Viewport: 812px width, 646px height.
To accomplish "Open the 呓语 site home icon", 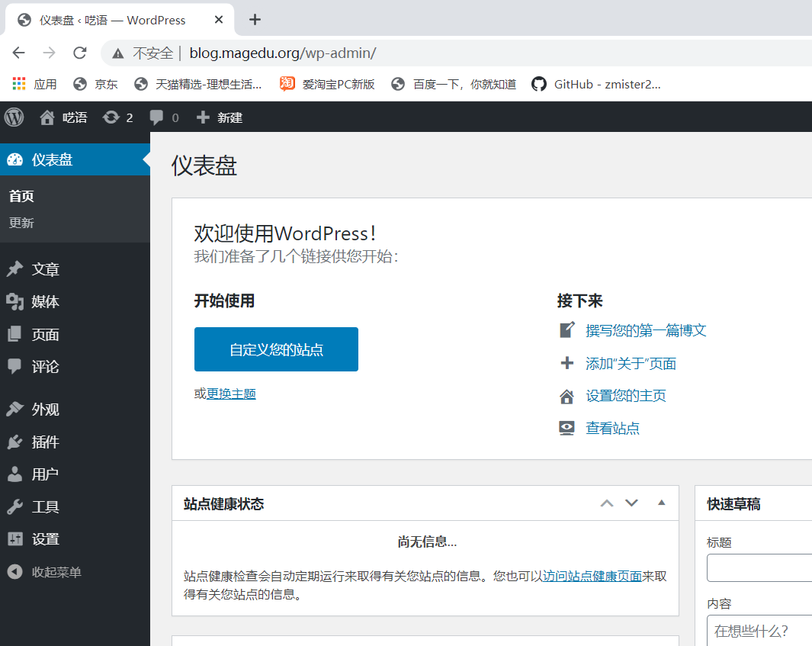I will click(47, 117).
